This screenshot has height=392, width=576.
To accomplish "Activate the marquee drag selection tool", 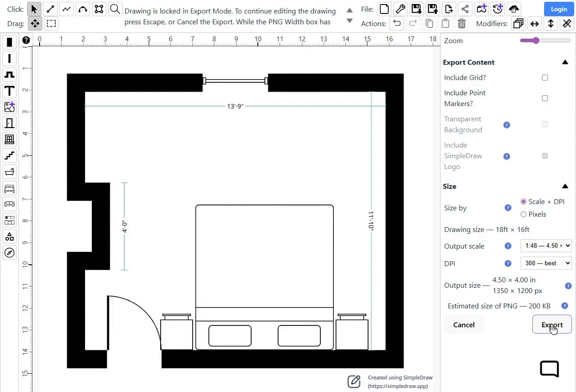I will (x=51, y=23).
